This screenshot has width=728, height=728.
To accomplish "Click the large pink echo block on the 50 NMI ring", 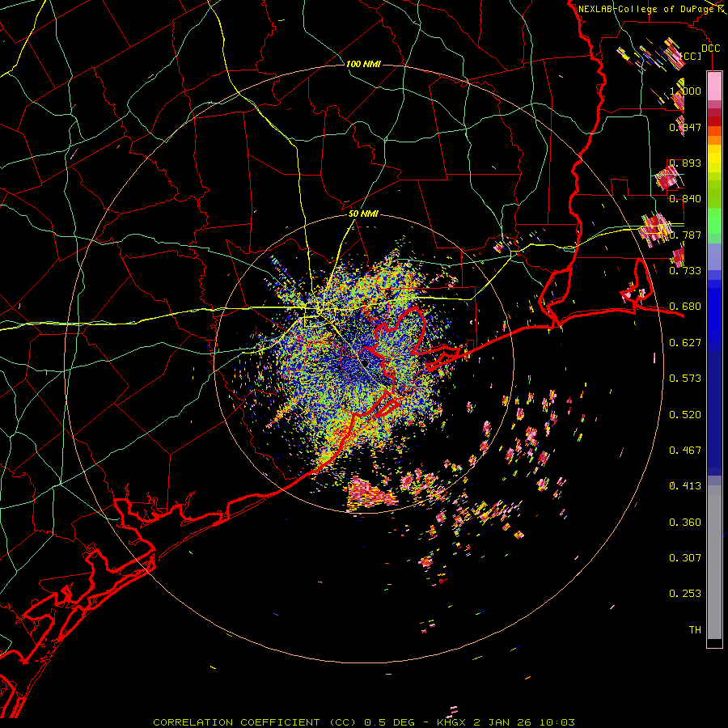I will [372, 493].
